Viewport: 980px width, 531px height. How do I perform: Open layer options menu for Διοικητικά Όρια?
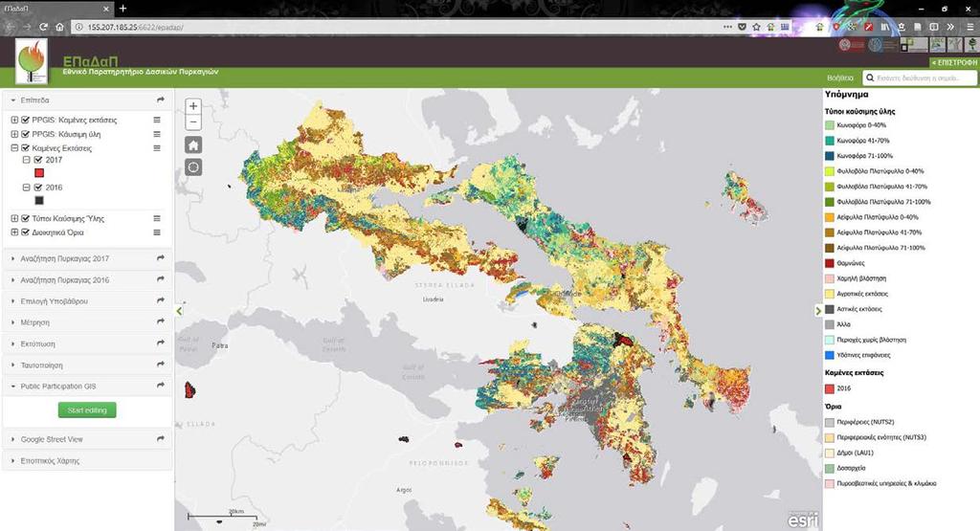tap(157, 232)
